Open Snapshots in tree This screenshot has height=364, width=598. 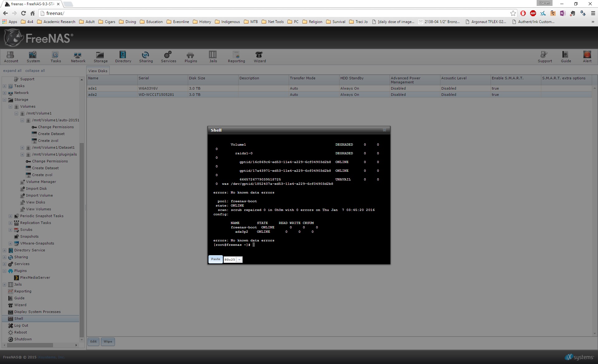pos(29,236)
